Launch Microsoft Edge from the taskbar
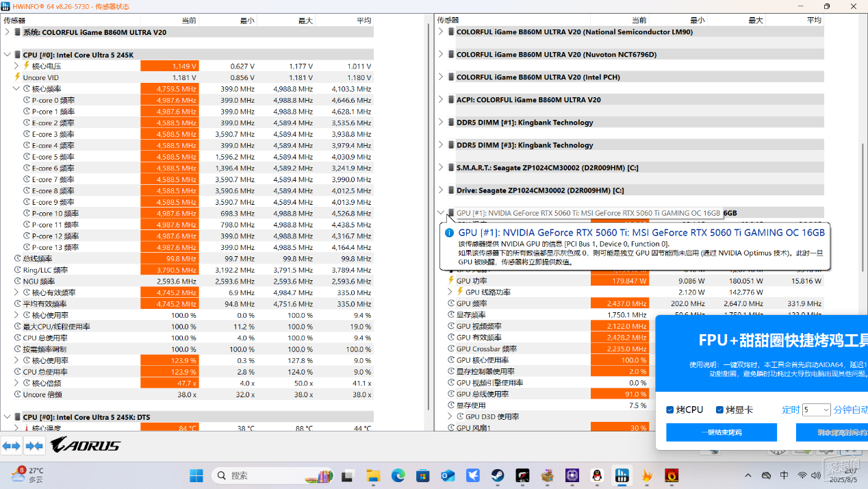868x489 pixels. pyautogui.click(x=398, y=475)
